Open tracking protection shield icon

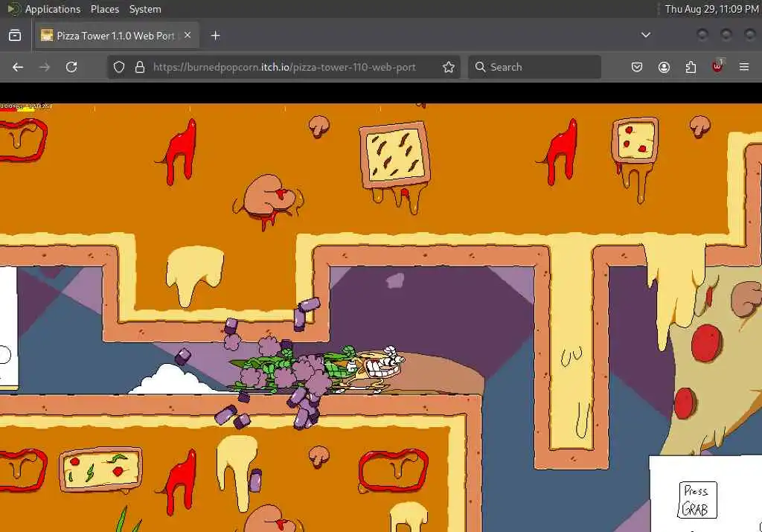pos(119,67)
